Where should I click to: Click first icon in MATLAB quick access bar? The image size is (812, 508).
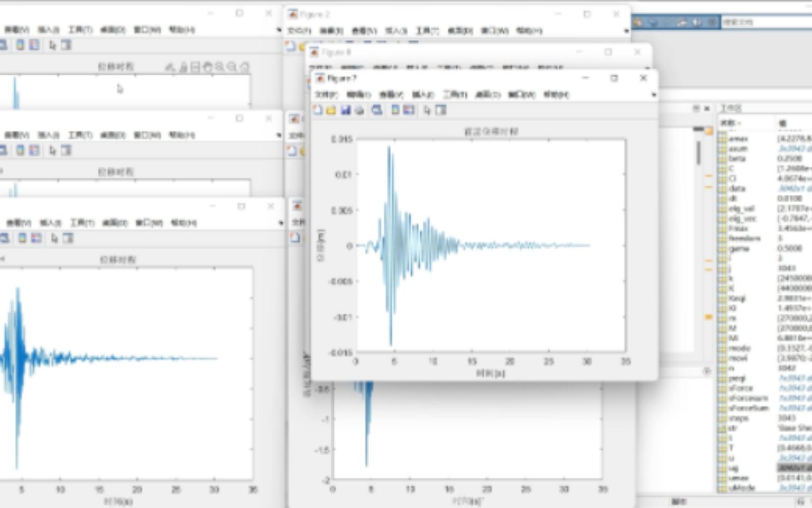tap(638, 22)
